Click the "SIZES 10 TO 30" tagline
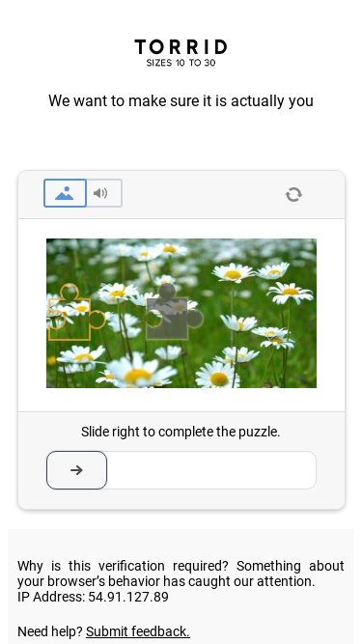The height and width of the screenshot is (644, 362). pyautogui.click(x=181, y=64)
